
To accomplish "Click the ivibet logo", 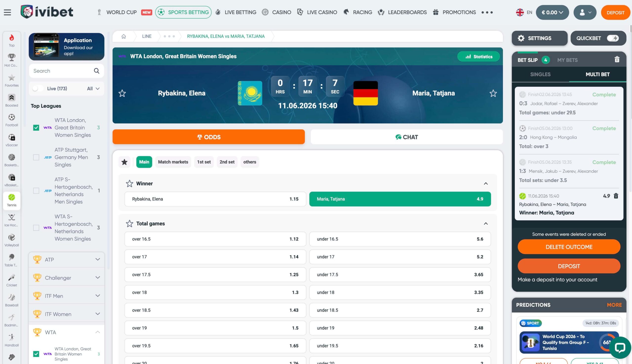I will 47,12.
